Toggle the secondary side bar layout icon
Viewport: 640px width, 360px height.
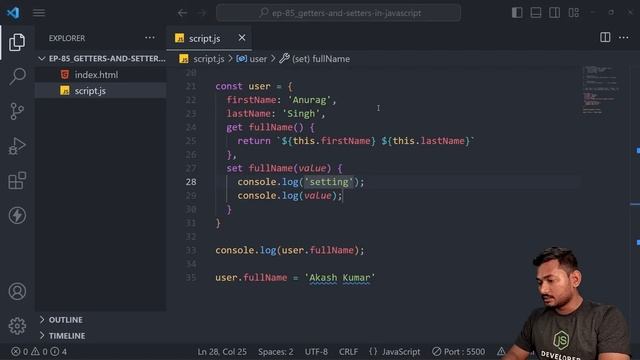coord(554,13)
